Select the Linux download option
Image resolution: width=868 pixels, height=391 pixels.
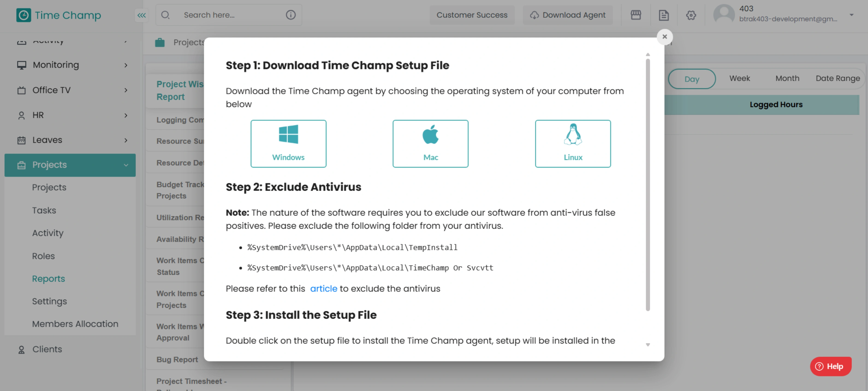(x=573, y=143)
